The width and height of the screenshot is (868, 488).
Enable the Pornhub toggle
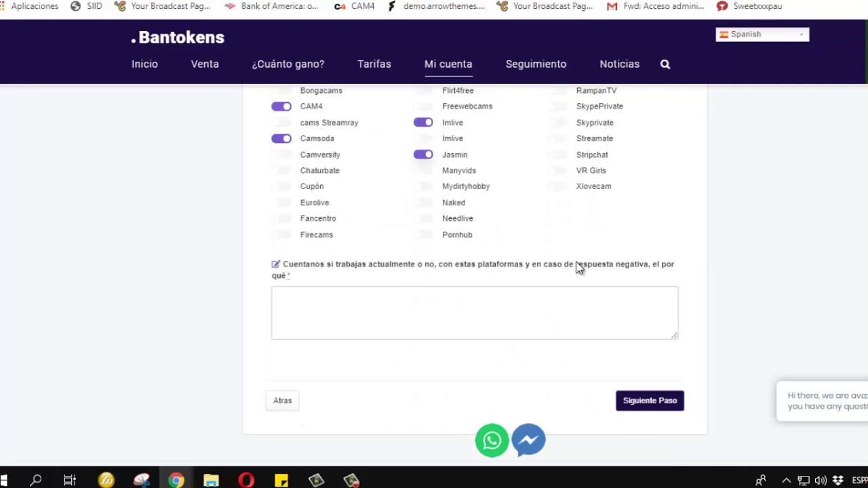pyautogui.click(x=423, y=235)
